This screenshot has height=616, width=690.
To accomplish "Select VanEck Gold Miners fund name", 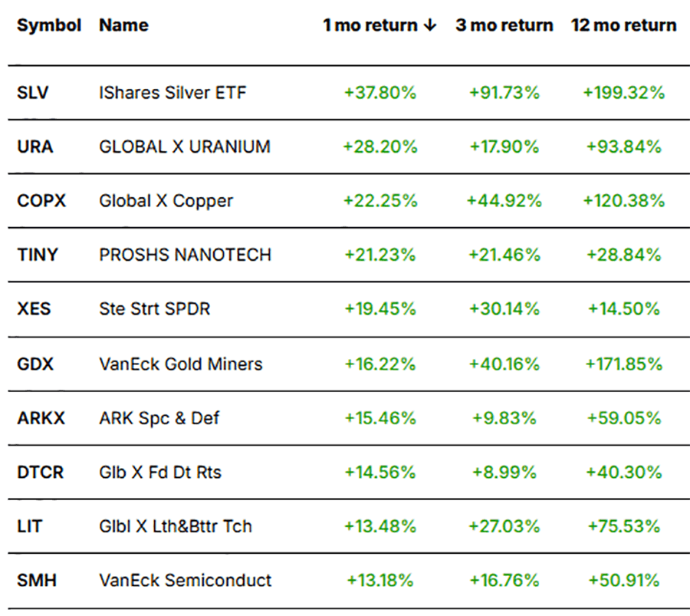I will pyautogui.click(x=181, y=364).
